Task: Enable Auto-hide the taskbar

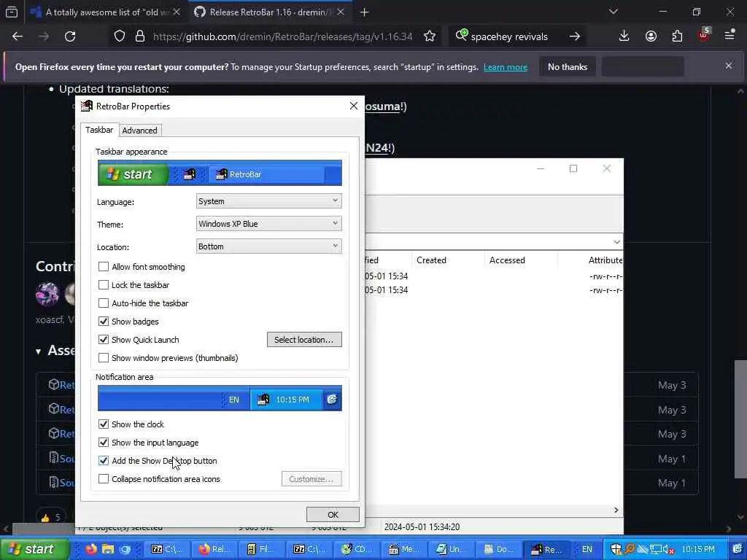Action: pos(104,303)
